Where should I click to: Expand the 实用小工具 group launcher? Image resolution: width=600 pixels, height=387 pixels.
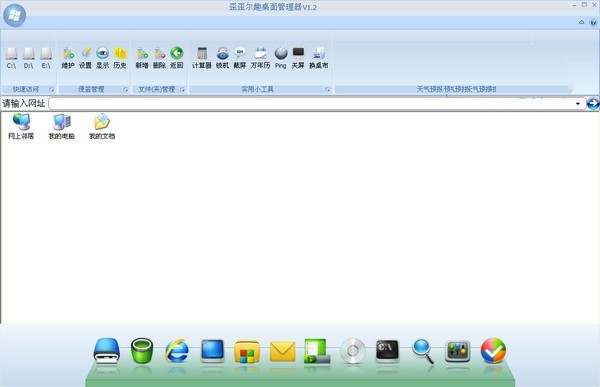pos(328,90)
